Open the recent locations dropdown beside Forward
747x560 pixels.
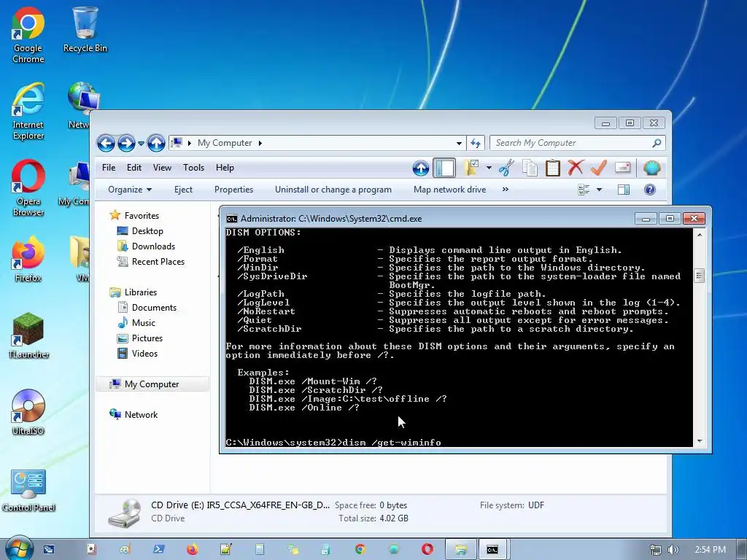(x=141, y=143)
